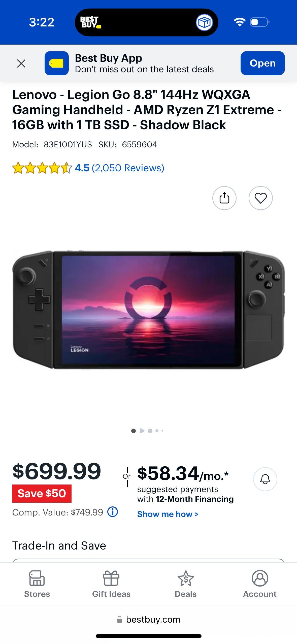Tap the Legion Go product image
The height and width of the screenshot is (644, 297).
point(148,310)
